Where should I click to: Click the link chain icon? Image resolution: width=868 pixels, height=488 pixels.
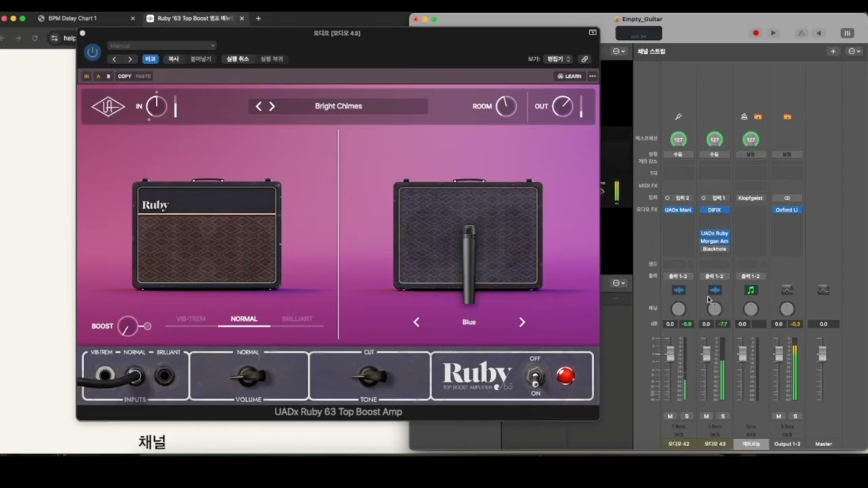pos(585,59)
